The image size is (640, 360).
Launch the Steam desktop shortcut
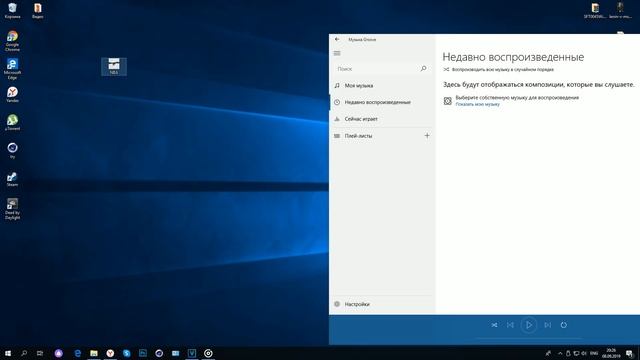12,178
